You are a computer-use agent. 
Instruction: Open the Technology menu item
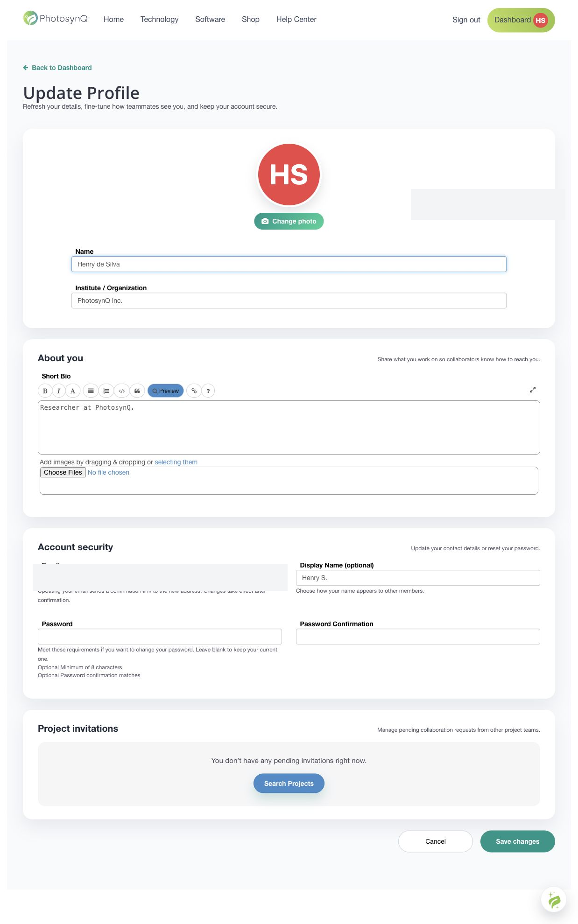[x=159, y=19]
